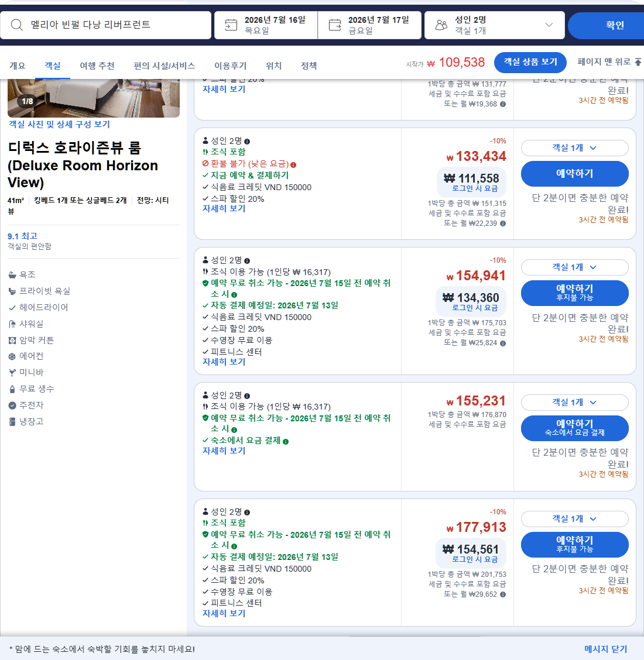The width and height of the screenshot is (644, 660).
Task: Switch to the 위치 tab
Action: click(x=274, y=66)
